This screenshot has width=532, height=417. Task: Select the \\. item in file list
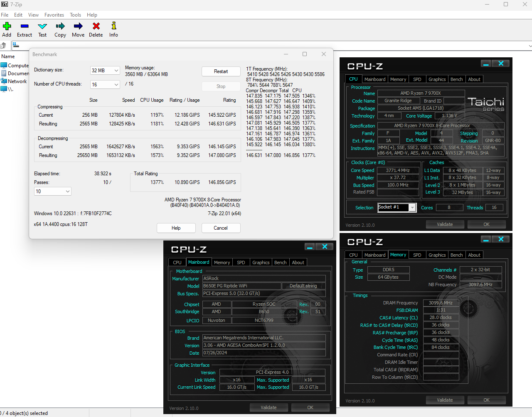7,89
